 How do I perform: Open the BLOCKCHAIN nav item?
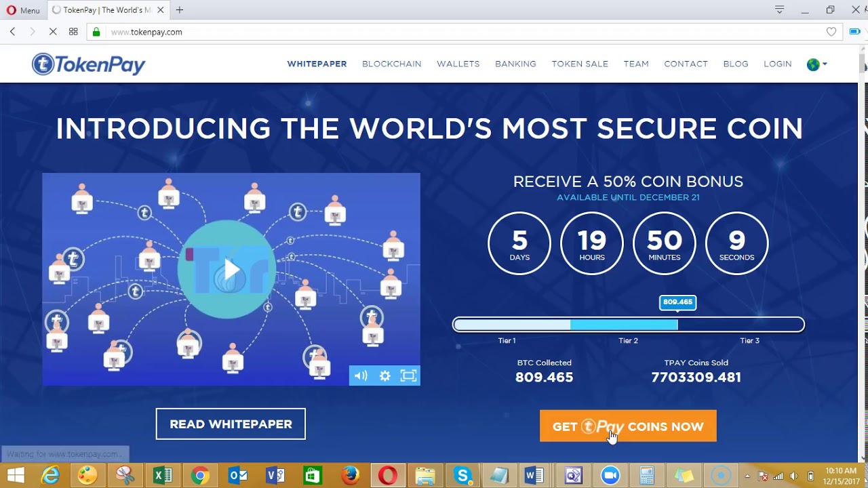point(391,64)
